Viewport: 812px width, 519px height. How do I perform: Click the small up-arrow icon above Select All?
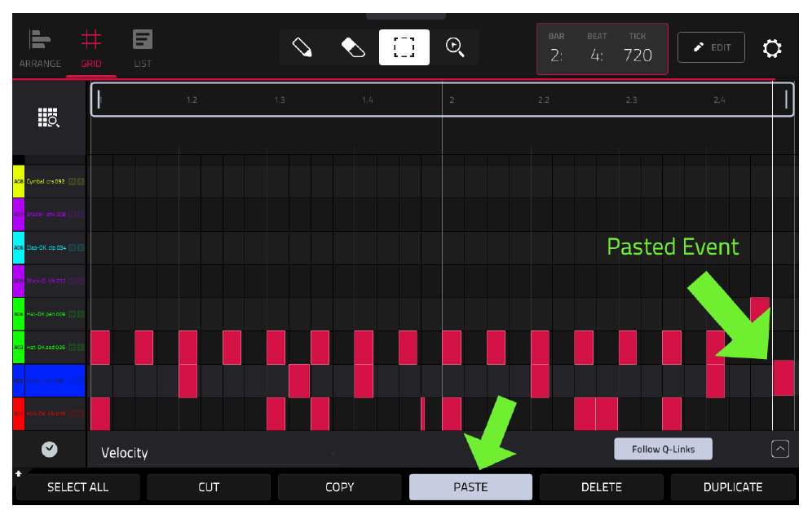point(19,473)
